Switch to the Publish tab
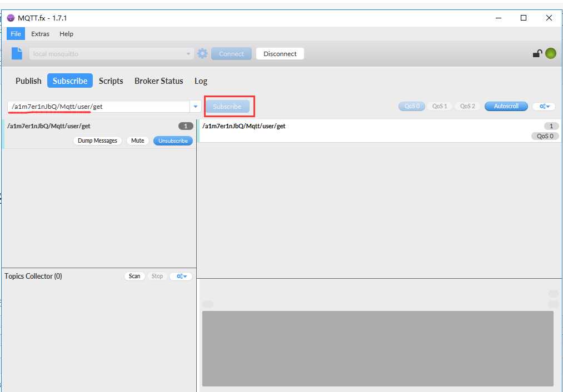The width and height of the screenshot is (563, 392). click(28, 81)
